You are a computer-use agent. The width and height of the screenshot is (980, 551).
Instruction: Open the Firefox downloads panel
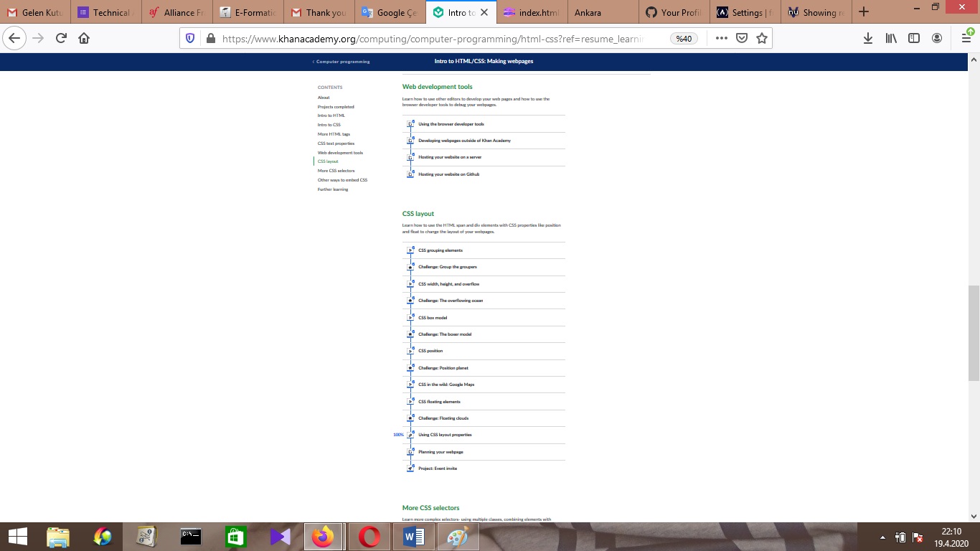point(867,38)
